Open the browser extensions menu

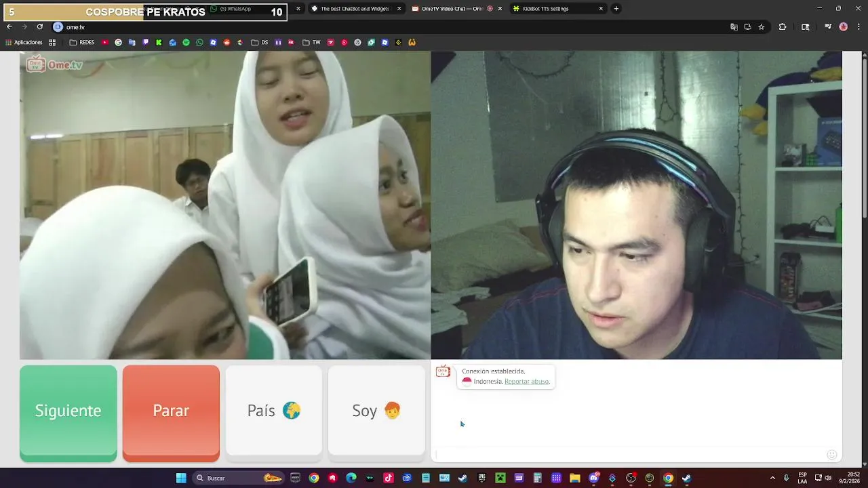(783, 27)
